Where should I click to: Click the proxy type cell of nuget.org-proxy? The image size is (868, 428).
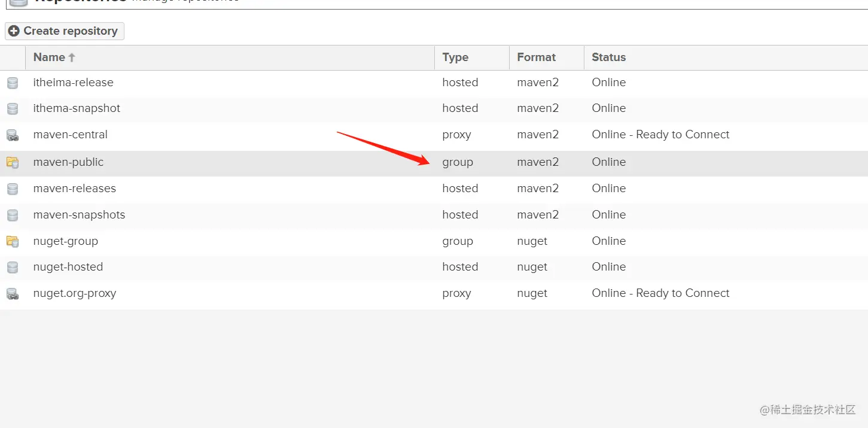click(x=456, y=293)
